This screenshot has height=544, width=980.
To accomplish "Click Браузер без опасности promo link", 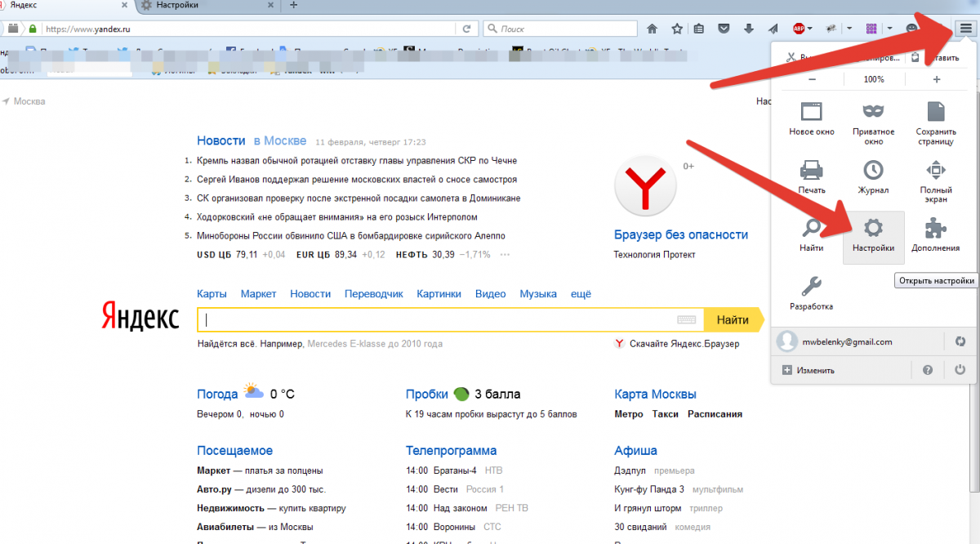I will coord(681,234).
